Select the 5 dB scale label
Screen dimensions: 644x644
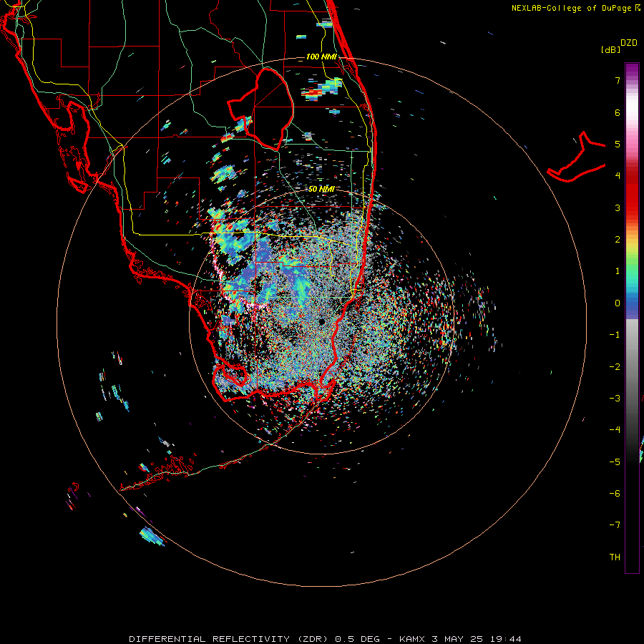pyautogui.click(x=618, y=144)
